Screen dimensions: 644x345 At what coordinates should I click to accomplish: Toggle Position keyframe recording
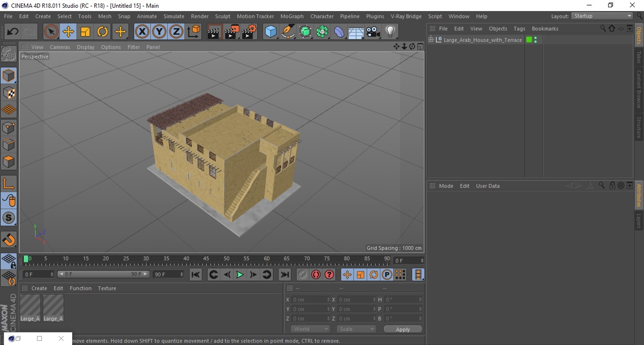347,275
